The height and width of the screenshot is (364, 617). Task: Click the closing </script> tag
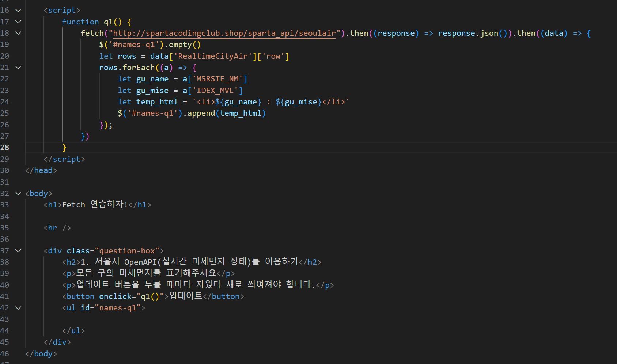[64, 159]
